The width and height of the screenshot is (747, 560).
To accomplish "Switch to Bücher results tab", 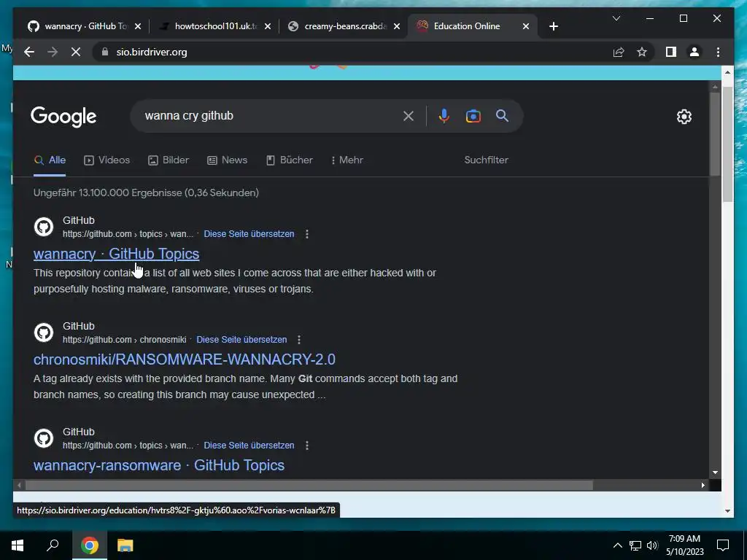I will coord(289,160).
